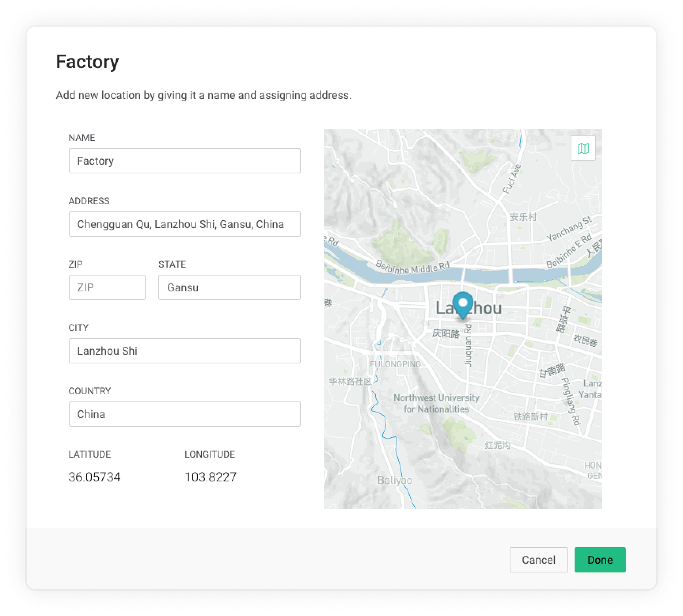Screen dimensions: 683x616
Task: Click the Yanchang St label on map
Action: tap(569, 229)
